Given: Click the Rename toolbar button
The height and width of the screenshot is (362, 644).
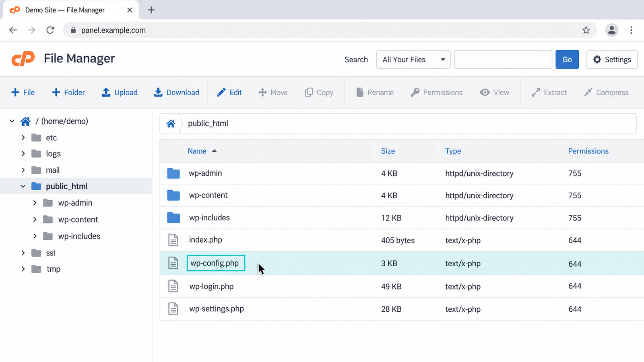Looking at the screenshot, I should click(375, 93).
